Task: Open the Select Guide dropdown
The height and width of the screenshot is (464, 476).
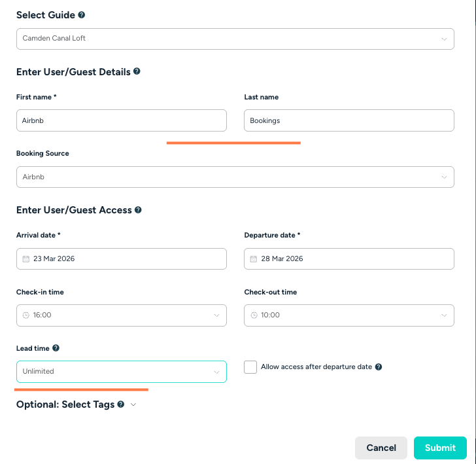Action: [x=235, y=39]
